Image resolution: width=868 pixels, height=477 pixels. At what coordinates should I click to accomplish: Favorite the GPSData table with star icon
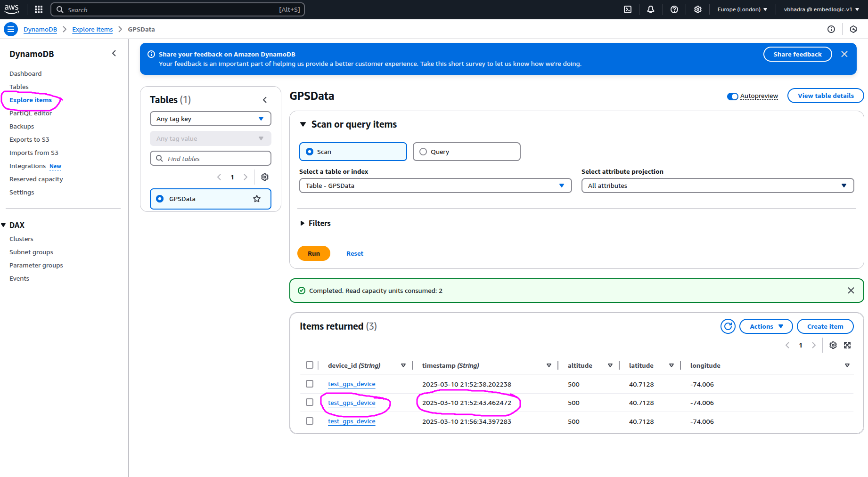(x=257, y=199)
